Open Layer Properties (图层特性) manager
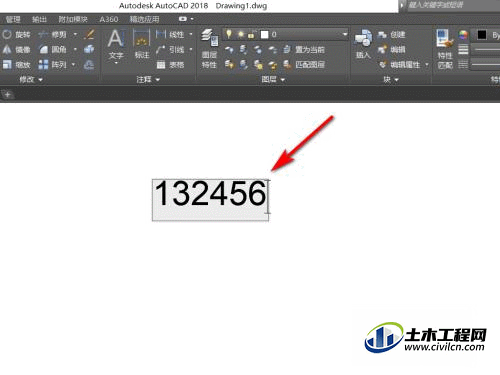 coord(209,48)
